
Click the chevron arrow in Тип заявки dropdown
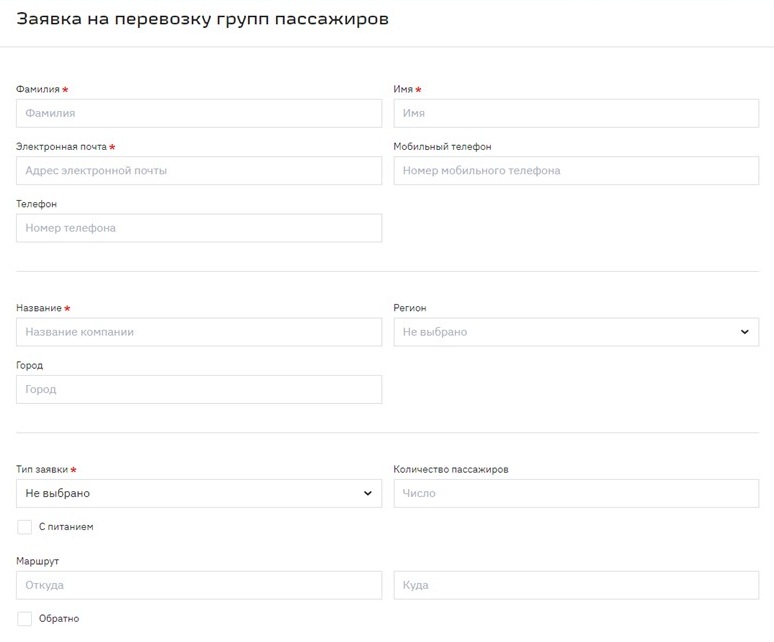367,493
